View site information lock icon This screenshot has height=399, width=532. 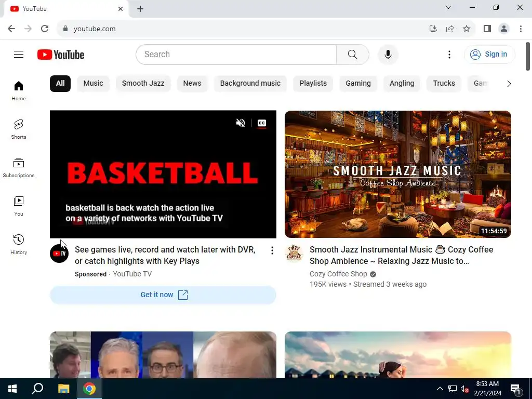(65, 29)
